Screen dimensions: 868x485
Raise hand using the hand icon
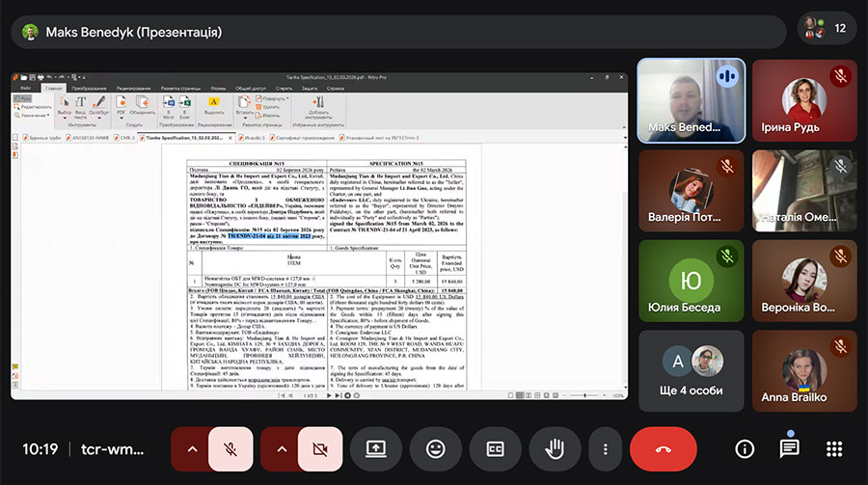coord(555,449)
